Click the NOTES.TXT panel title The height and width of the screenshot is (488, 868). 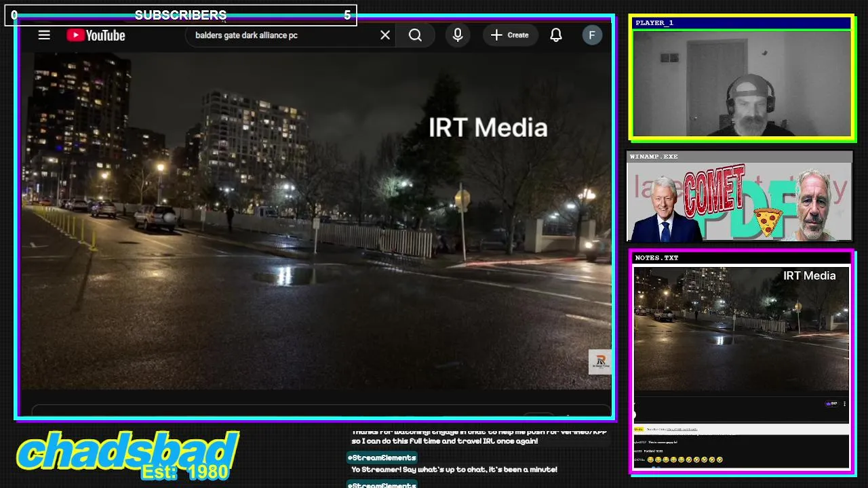[656, 258]
